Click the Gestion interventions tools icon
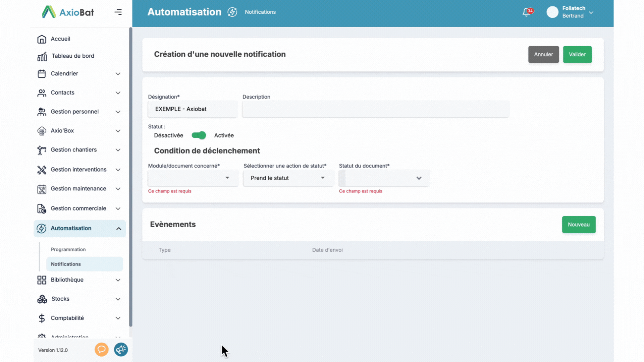The image size is (644, 362). coord(42,170)
